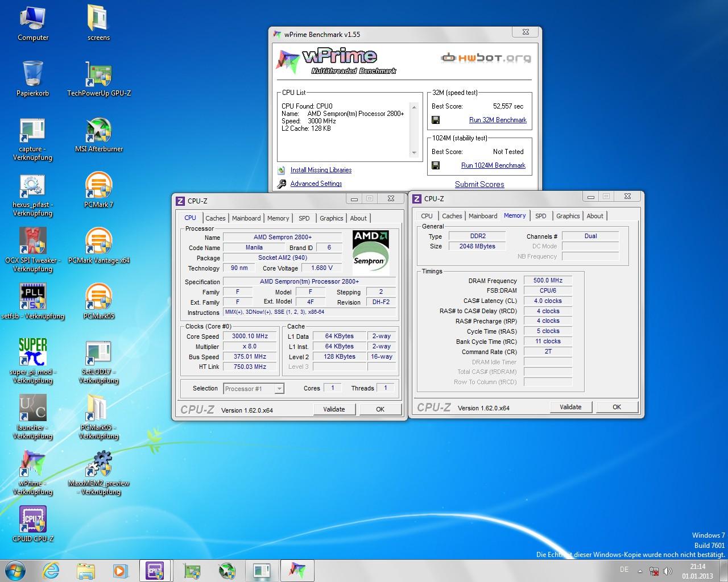Image resolution: width=728 pixels, height=582 pixels.
Task: Click OK in the left CPU-Z window
Action: (x=380, y=409)
